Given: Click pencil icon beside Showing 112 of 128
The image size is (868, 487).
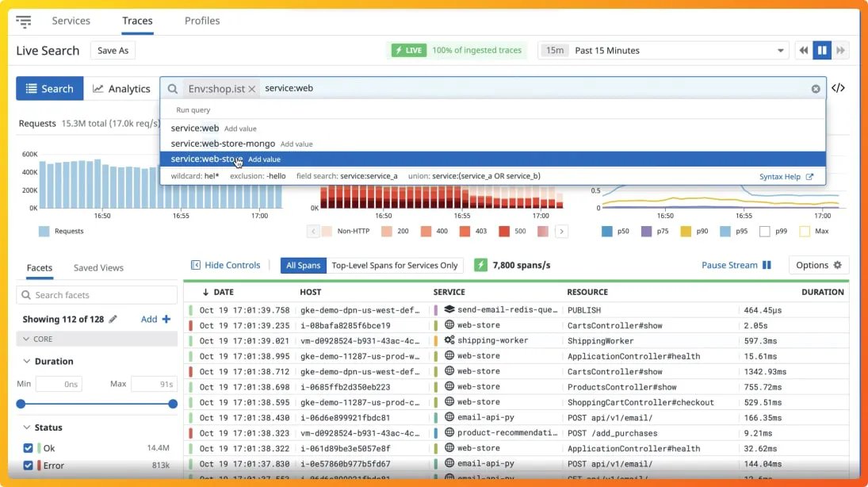Looking at the screenshot, I should (x=113, y=319).
